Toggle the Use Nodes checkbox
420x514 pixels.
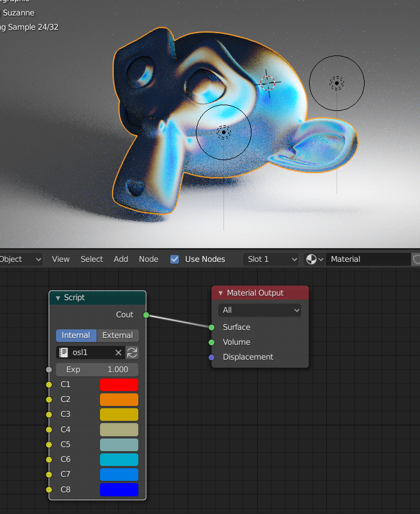coord(175,260)
